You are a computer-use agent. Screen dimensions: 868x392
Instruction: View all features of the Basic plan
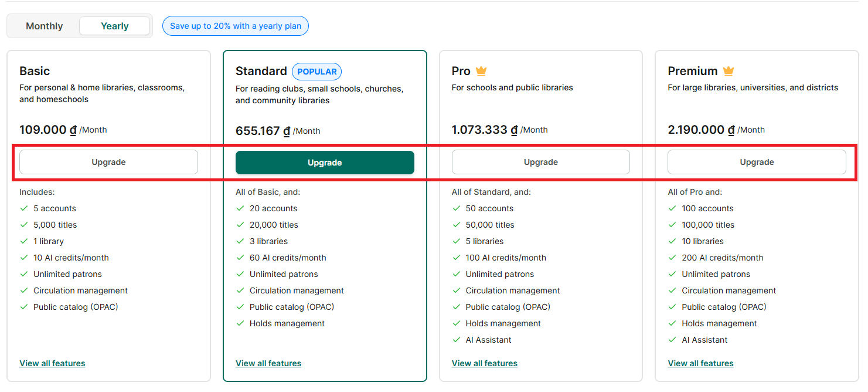[52, 363]
